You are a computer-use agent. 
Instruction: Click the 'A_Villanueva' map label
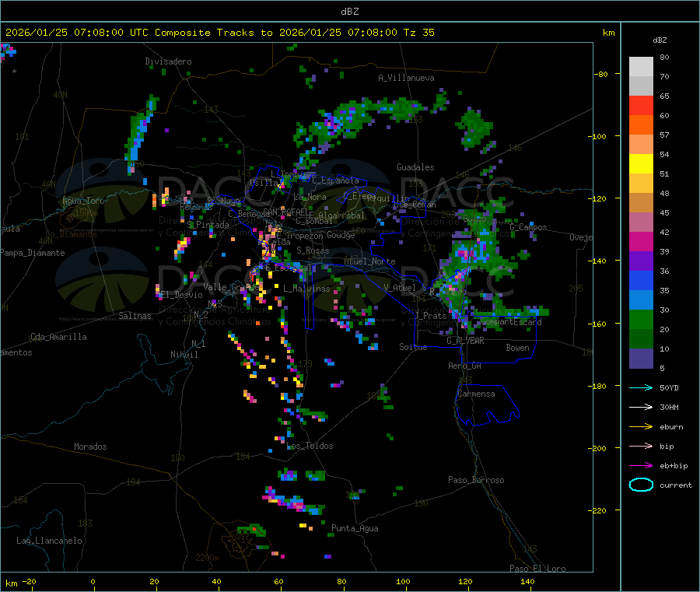coord(406,78)
